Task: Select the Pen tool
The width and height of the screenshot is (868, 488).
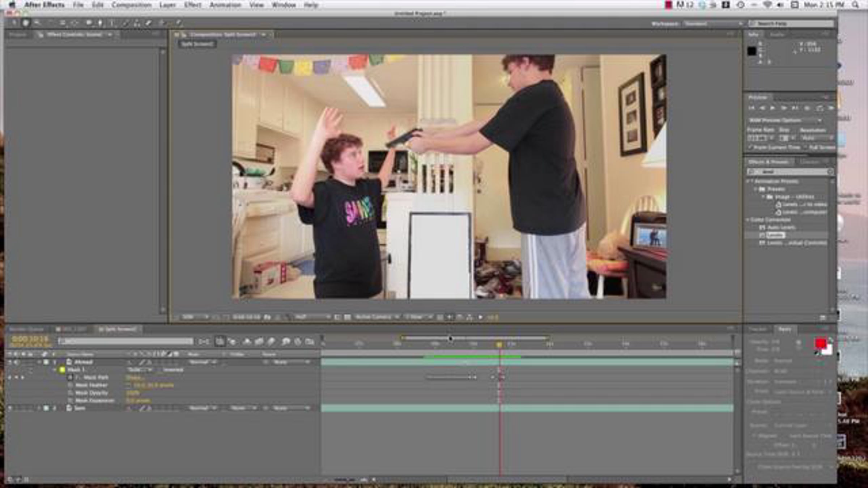Action: [x=100, y=23]
